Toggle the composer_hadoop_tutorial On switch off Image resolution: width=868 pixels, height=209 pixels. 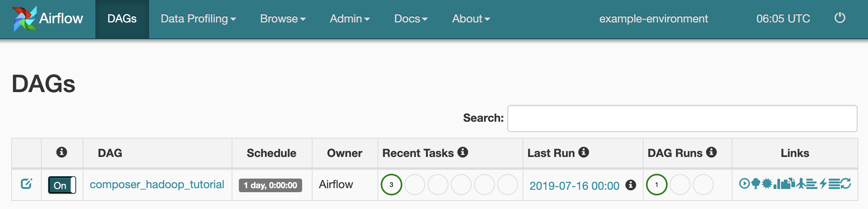62,185
